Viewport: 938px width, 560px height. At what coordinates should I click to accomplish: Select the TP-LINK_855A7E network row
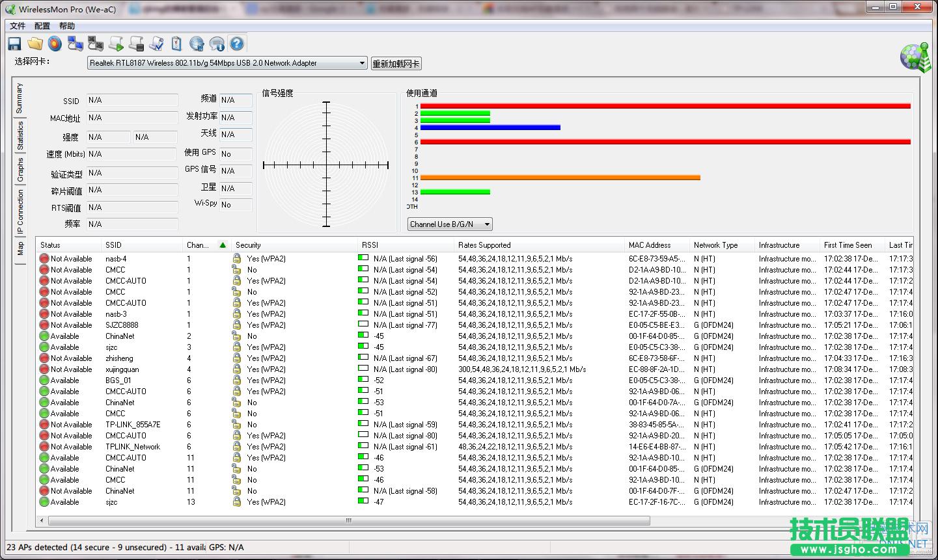[133, 425]
